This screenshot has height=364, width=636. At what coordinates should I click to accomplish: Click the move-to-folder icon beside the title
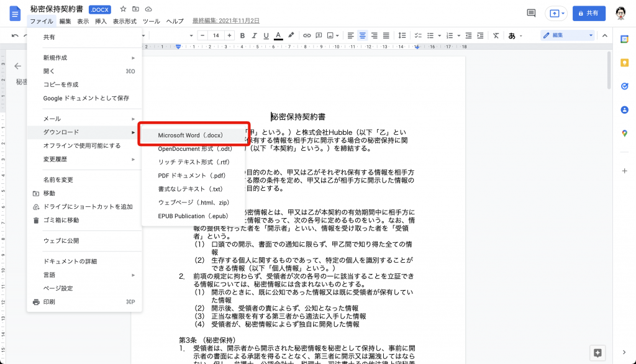(x=135, y=9)
